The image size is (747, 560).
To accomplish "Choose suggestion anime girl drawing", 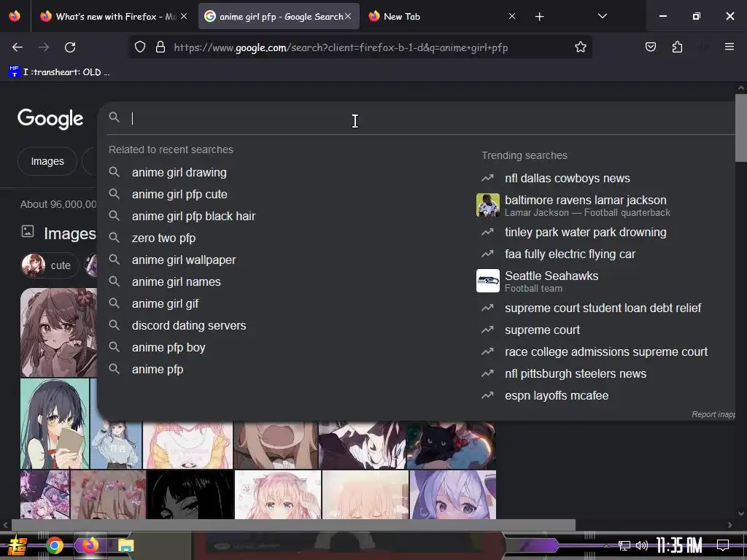I will pos(179,172).
